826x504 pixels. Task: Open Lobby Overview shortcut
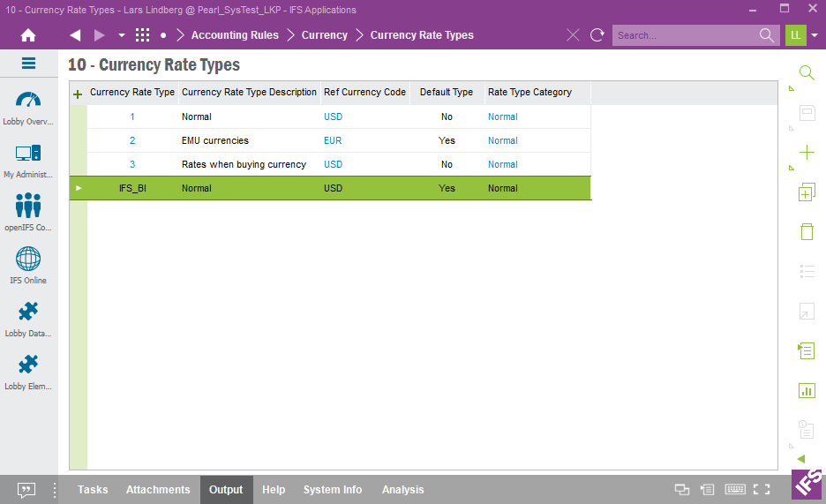pos(28,109)
